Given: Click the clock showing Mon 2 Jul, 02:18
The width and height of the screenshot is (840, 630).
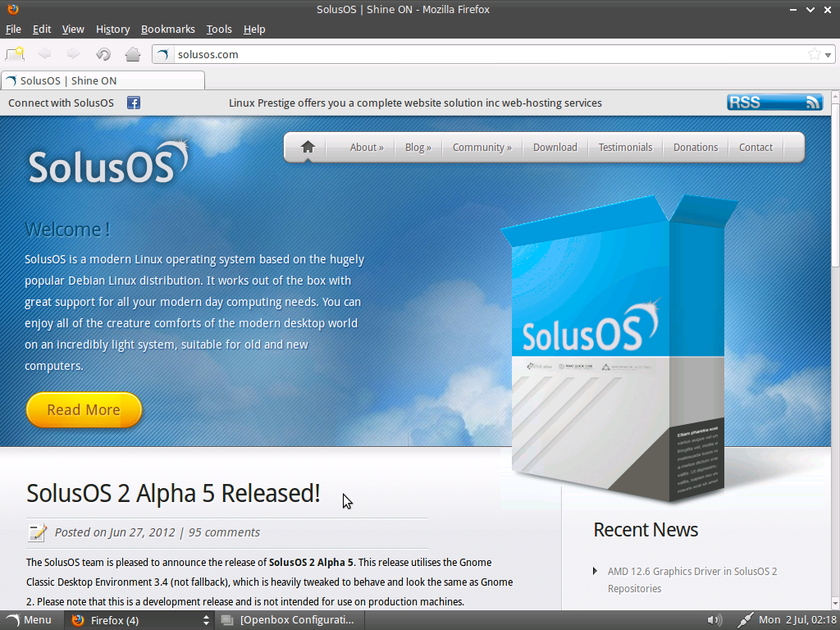Looking at the screenshot, I should [x=797, y=620].
